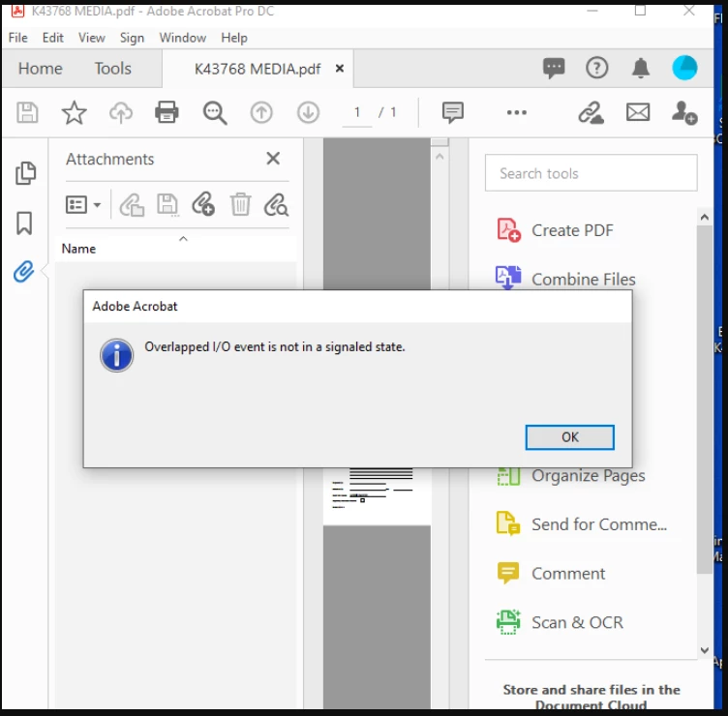The height and width of the screenshot is (716, 728).
Task: Open the Window menu
Action: click(182, 38)
